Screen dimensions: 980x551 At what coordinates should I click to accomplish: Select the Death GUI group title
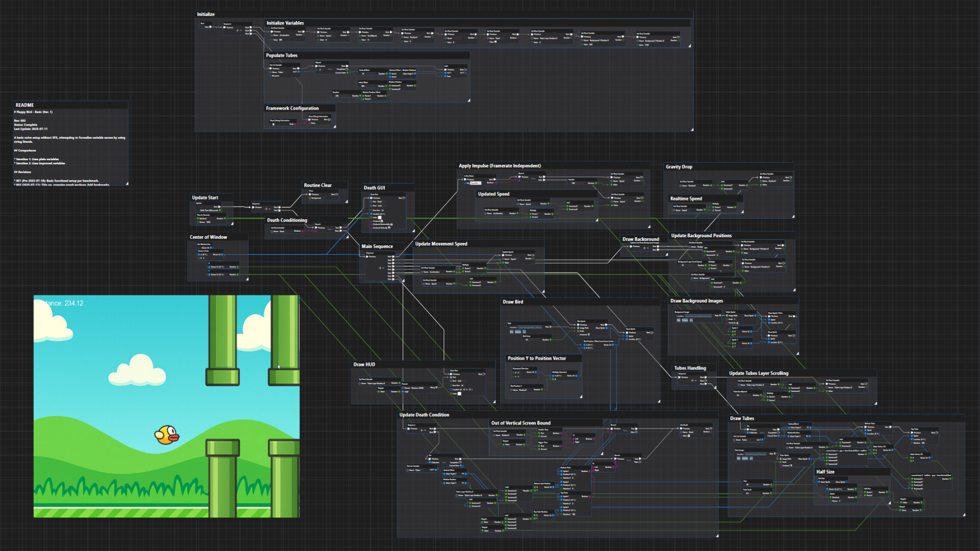coord(375,188)
